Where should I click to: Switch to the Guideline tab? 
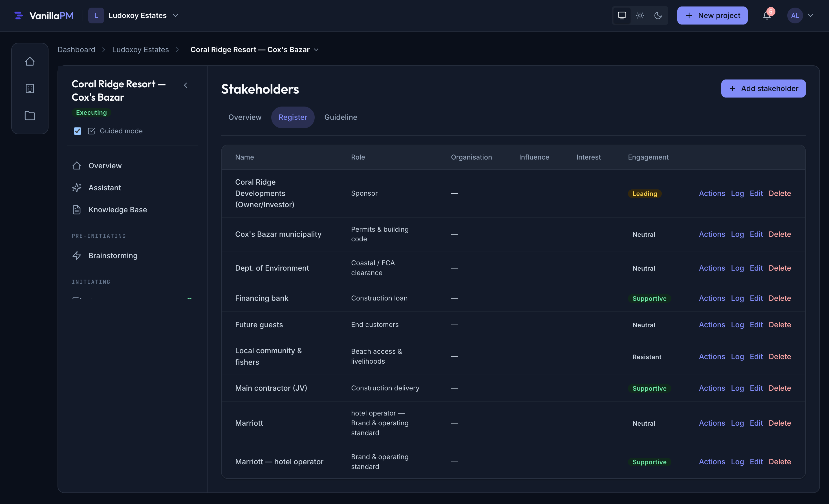click(x=341, y=117)
